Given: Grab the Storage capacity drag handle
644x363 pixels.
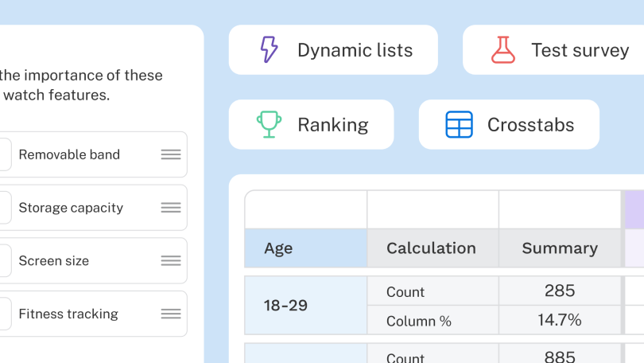Looking at the screenshot, I should click(x=171, y=208).
